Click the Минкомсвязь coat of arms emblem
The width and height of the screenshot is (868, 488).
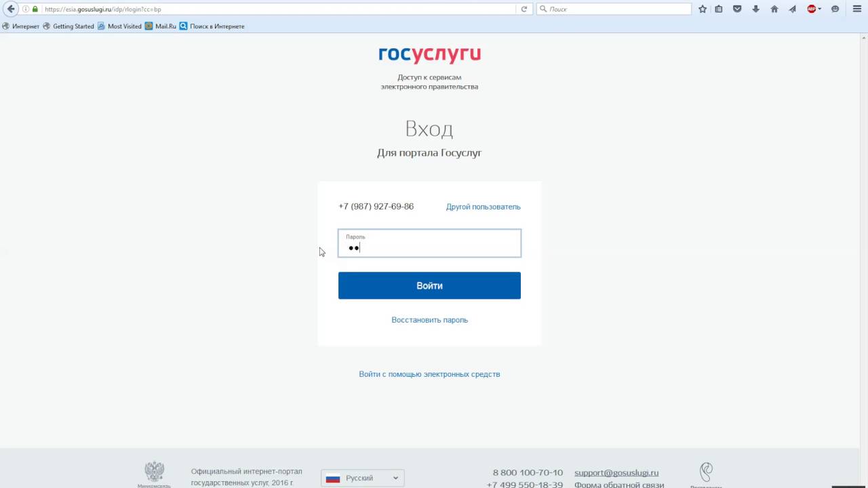click(154, 472)
